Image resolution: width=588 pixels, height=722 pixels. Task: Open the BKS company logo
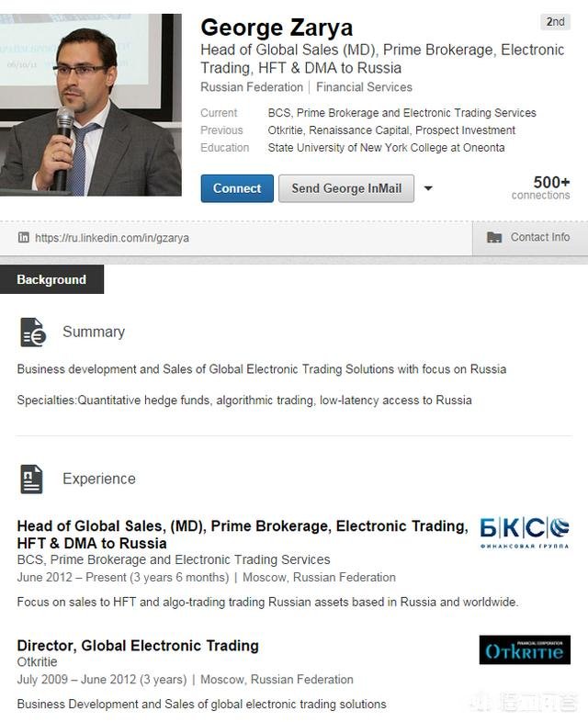point(524,532)
